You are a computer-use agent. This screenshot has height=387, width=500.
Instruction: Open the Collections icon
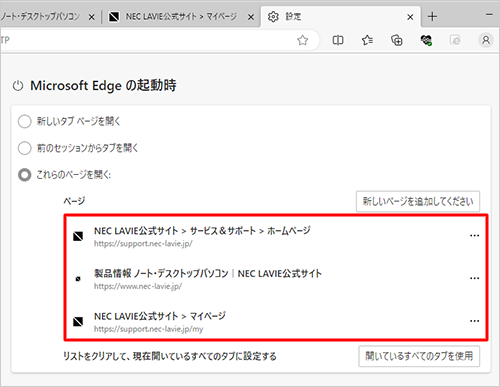(397, 40)
